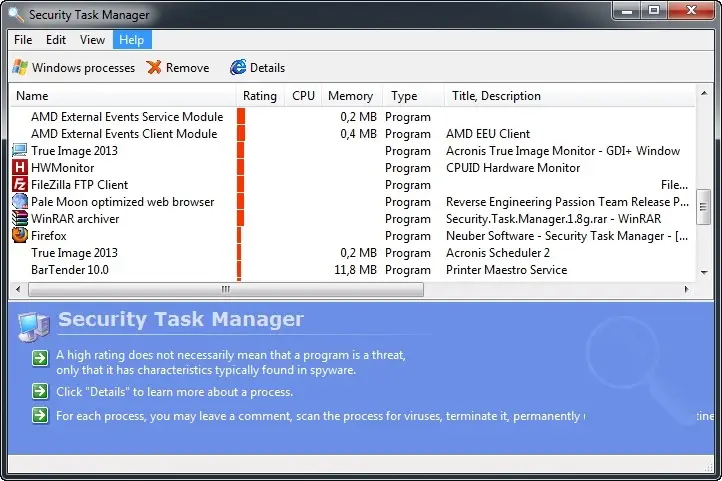Viewport: 722px width, 481px height.
Task: Select the Firefox process name
Action: 49,236
